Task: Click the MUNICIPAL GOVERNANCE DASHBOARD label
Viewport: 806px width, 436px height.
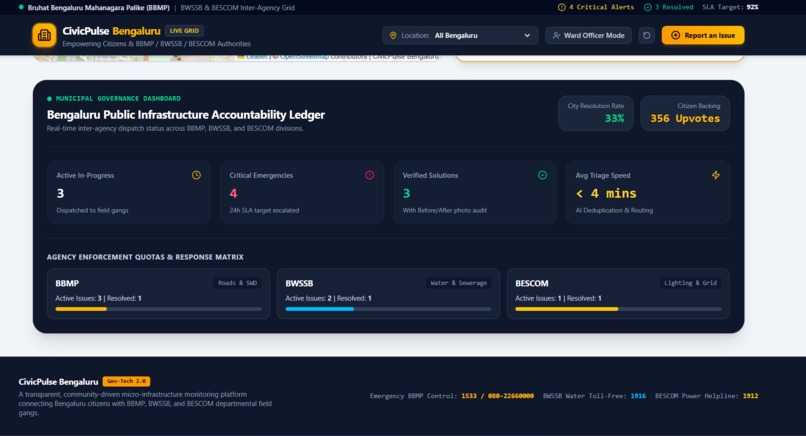Action: pos(118,98)
